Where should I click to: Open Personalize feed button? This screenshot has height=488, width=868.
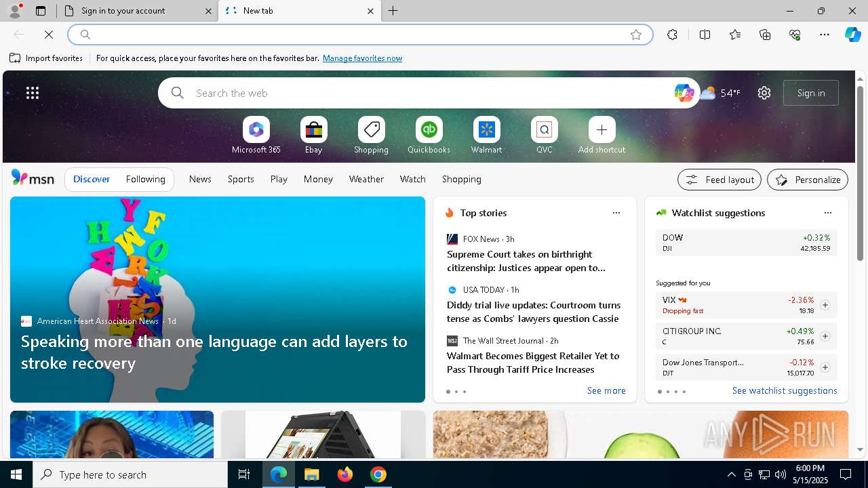pos(808,180)
